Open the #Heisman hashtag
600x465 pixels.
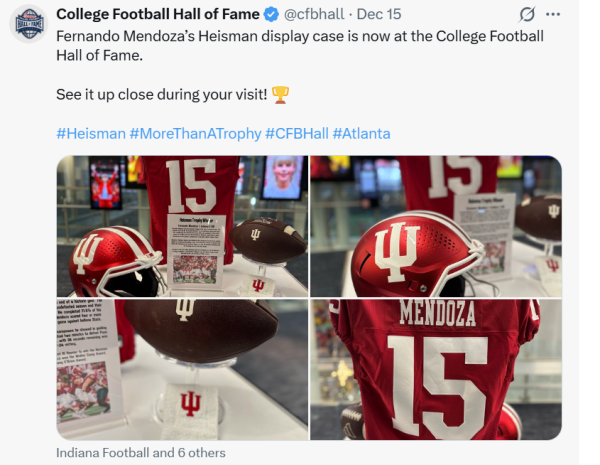click(x=90, y=133)
